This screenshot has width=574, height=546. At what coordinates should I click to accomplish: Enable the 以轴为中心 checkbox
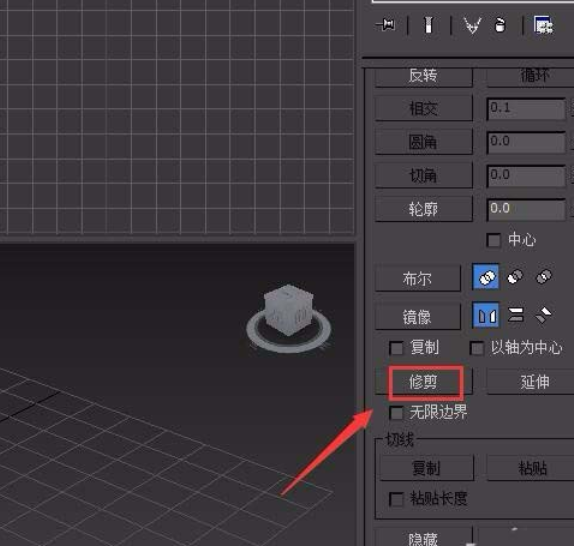tap(477, 348)
